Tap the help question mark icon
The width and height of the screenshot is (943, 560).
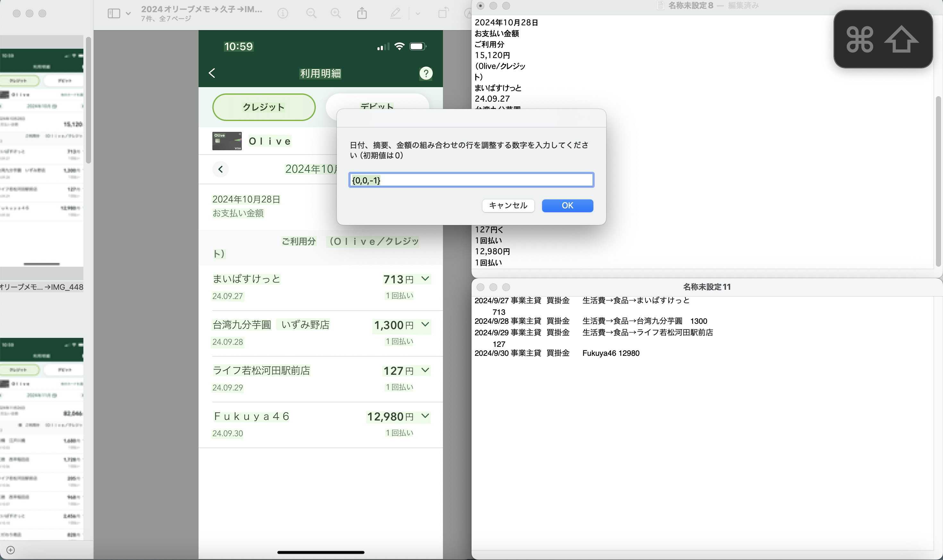click(426, 73)
